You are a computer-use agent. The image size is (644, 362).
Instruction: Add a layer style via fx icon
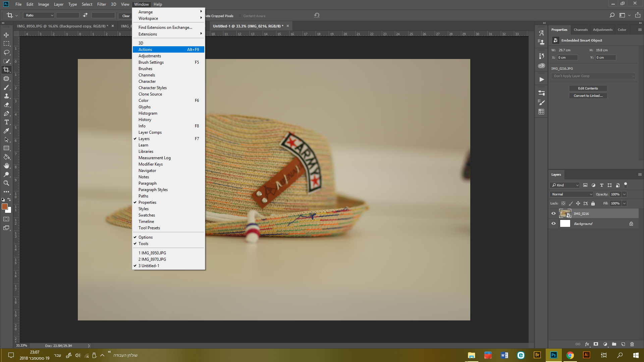(587, 344)
